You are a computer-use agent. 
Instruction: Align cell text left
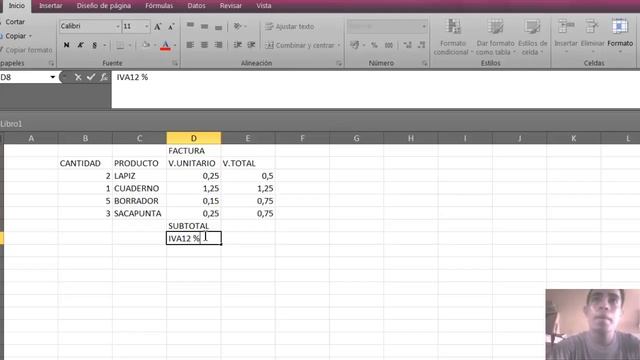click(x=190, y=45)
